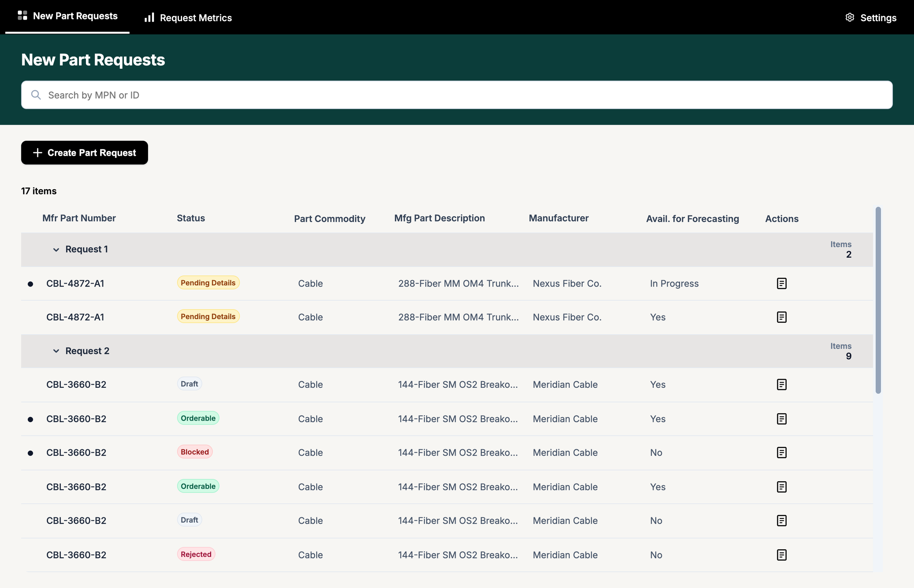Screen dimensions: 914x588
Task: Click the Request Metrics bar chart icon
Action: click(x=149, y=18)
